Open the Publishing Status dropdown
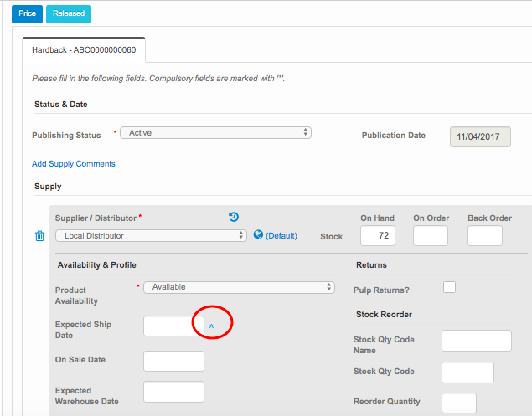The height and width of the screenshot is (416, 532). pos(215,133)
